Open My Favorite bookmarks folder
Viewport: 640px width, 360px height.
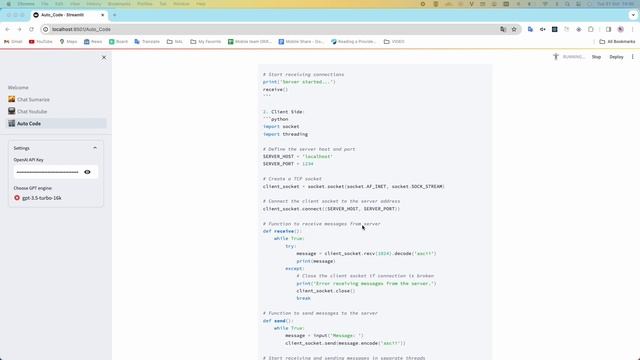pos(206,42)
